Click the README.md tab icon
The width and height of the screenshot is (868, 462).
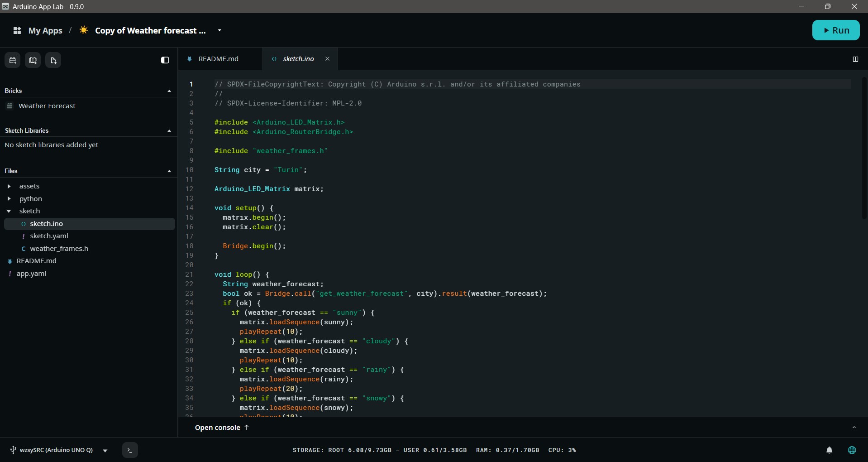point(190,59)
